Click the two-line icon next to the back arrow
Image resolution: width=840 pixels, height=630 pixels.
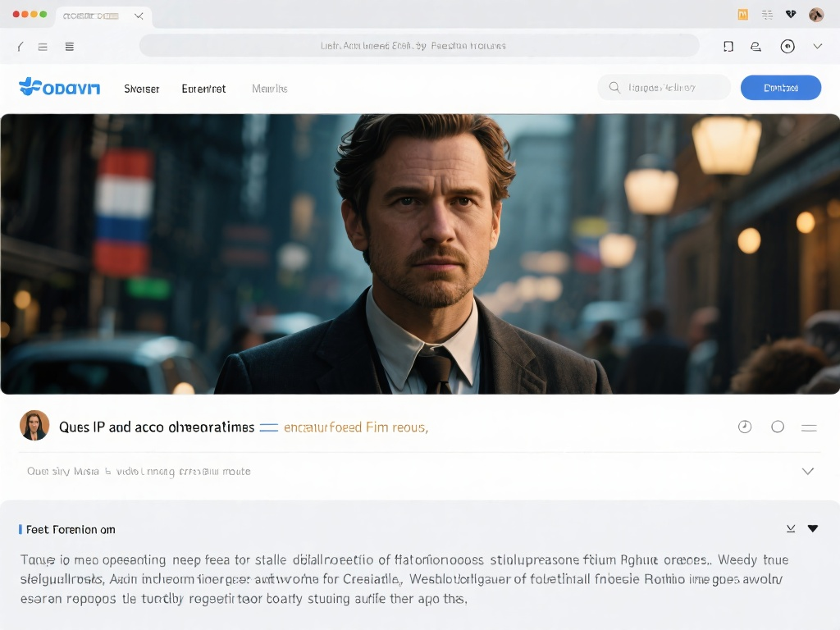[x=43, y=47]
